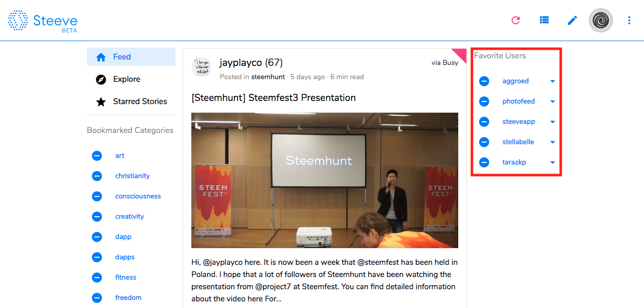Expand the stellabelle dropdown arrow
644x308 pixels.
(553, 142)
